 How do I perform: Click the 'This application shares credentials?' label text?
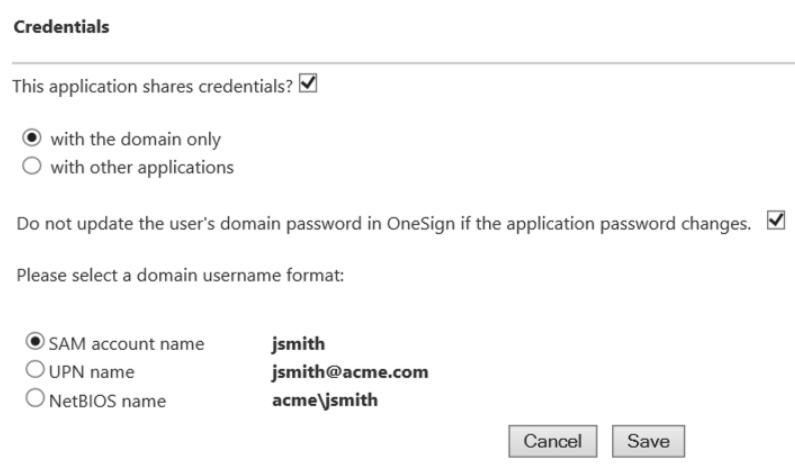pos(152,88)
